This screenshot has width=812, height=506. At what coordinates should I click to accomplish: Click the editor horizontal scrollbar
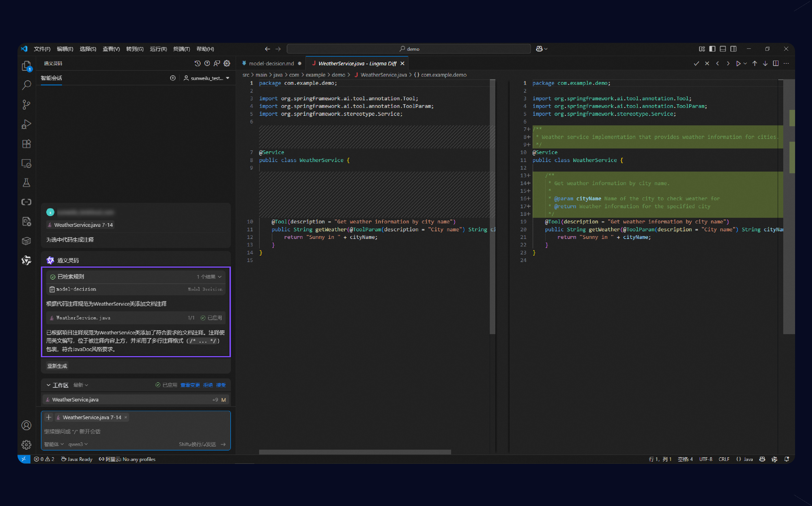[x=355, y=452]
